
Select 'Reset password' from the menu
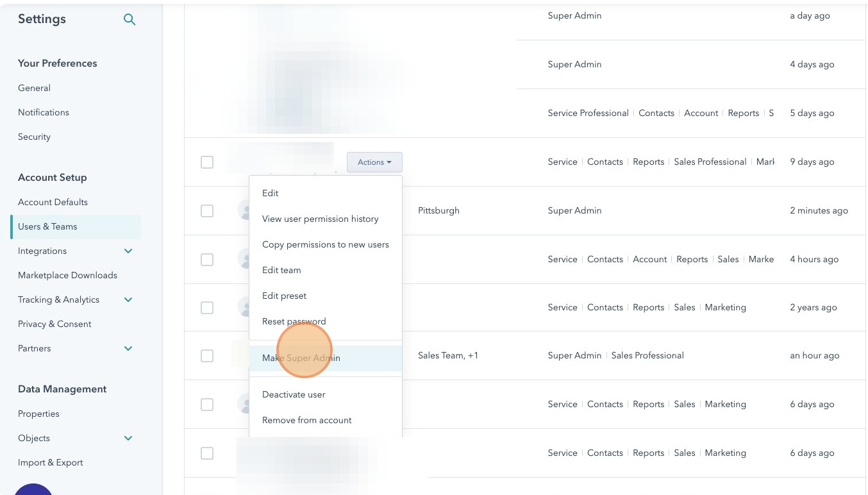pos(294,321)
